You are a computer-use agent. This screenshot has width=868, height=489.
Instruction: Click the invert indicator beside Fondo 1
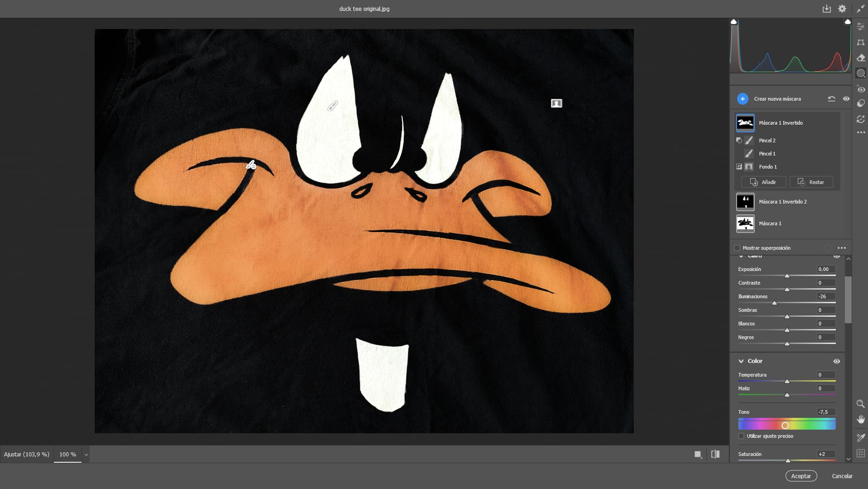click(739, 167)
